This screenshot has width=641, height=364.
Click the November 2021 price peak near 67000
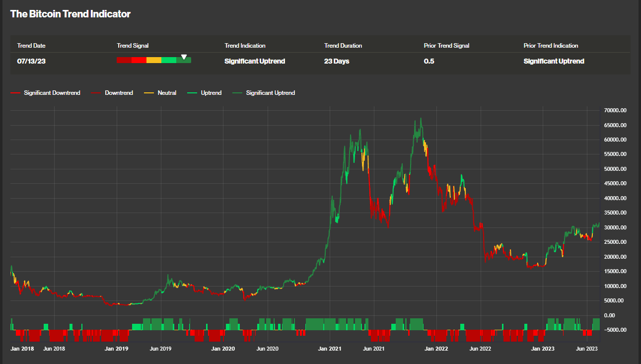(x=421, y=119)
